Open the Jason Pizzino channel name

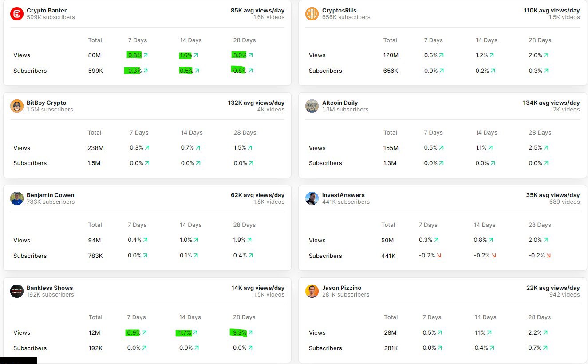[x=342, y=288]
